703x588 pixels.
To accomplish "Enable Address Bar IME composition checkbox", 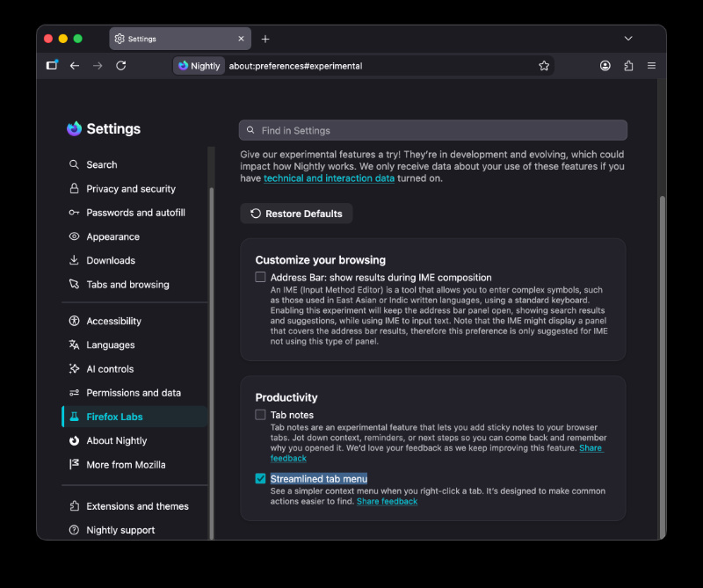I will (260, 277).
